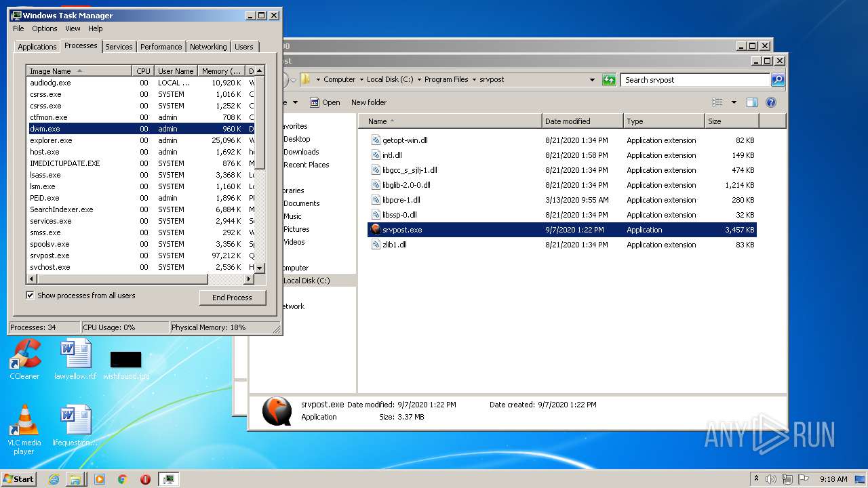Viewport: 868px width, 488px height.
Task: Switch to Applications tab
Action: pyautogui.click(x=37, y=47)
